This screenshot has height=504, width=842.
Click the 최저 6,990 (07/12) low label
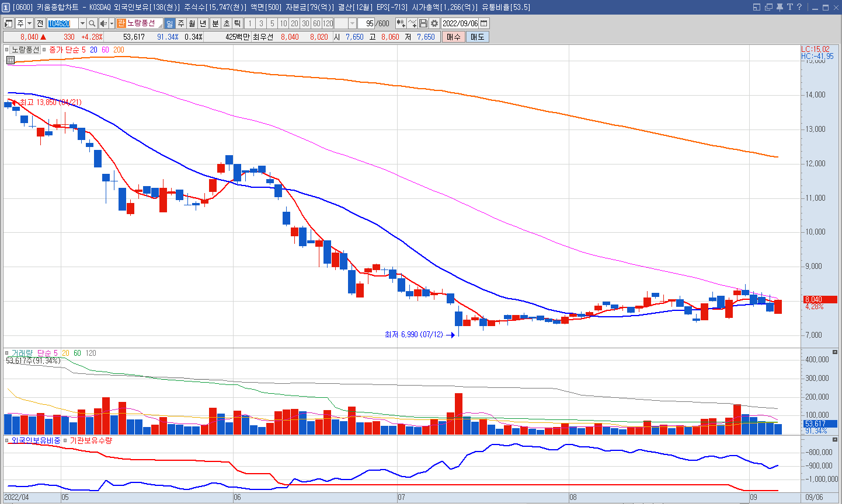tap(413, 335)
